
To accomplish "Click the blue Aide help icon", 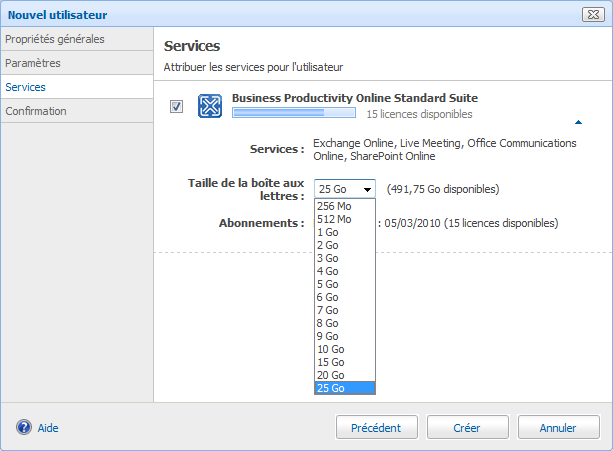I will coord(24,427).
